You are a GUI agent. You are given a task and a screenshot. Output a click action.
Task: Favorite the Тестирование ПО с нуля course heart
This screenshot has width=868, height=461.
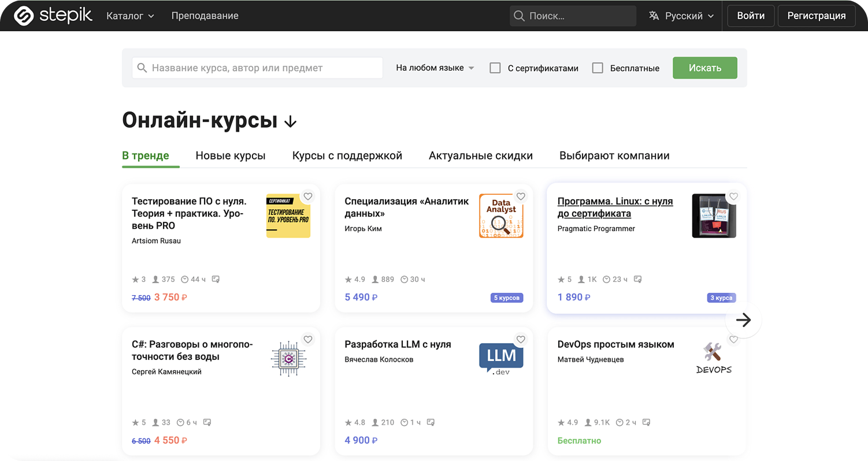pos(308,196)
